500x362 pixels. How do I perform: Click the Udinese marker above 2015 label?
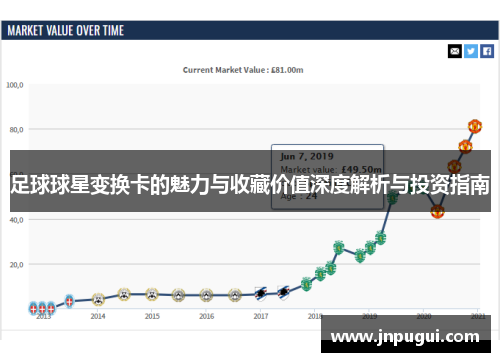point(152,294)
